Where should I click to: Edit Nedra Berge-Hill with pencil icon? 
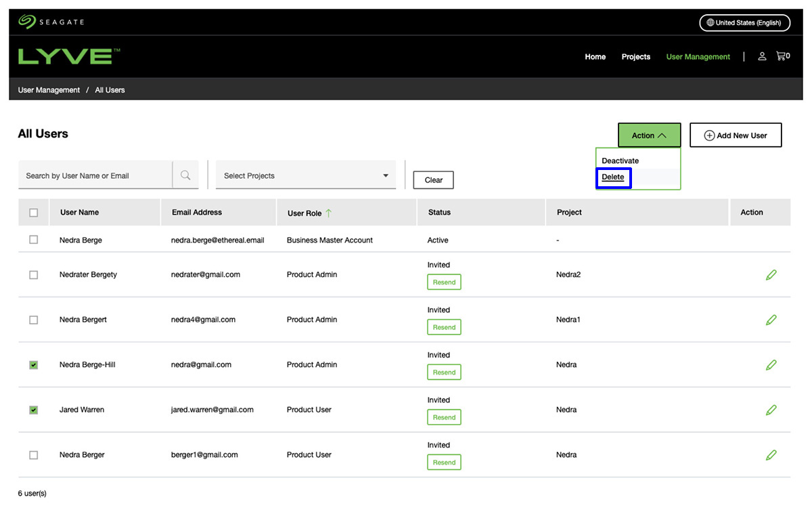click(x=771, y=365)
